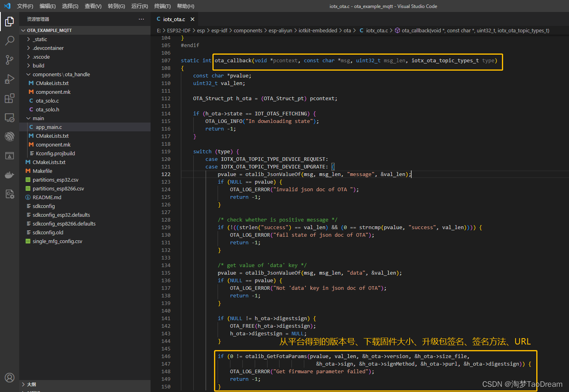Open Source Control view icon
The height and width of the screenshot is (392, 569).
point(10,60)
